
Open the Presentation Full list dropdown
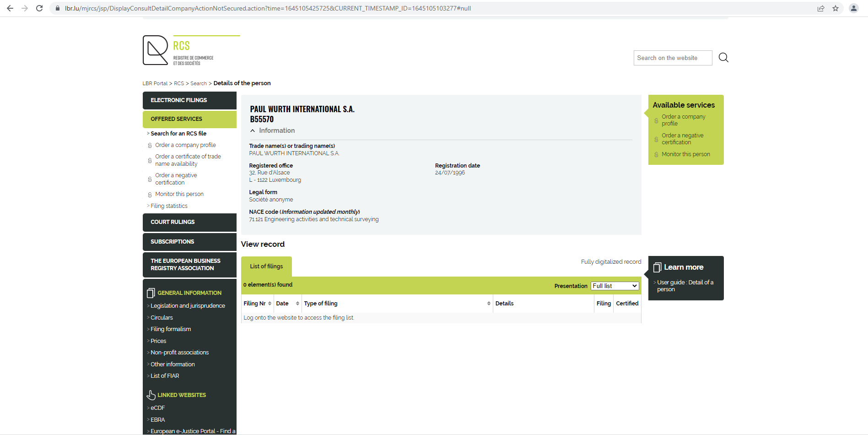[x=615, y=286]
